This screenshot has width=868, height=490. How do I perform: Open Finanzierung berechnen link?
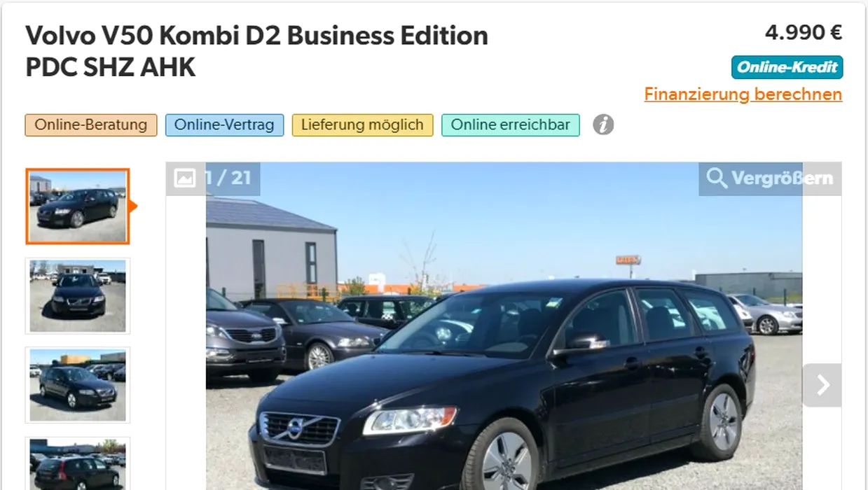(x=743, y=94)
